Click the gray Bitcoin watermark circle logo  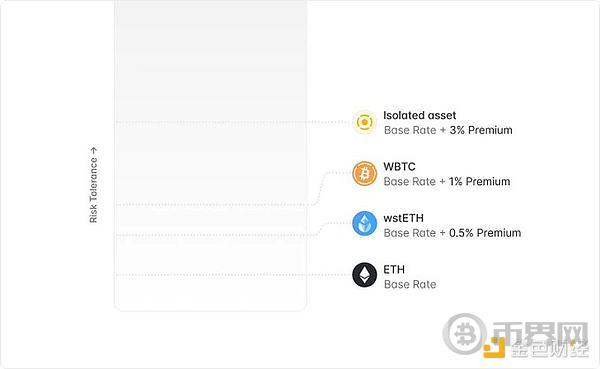tap(465, 334)
